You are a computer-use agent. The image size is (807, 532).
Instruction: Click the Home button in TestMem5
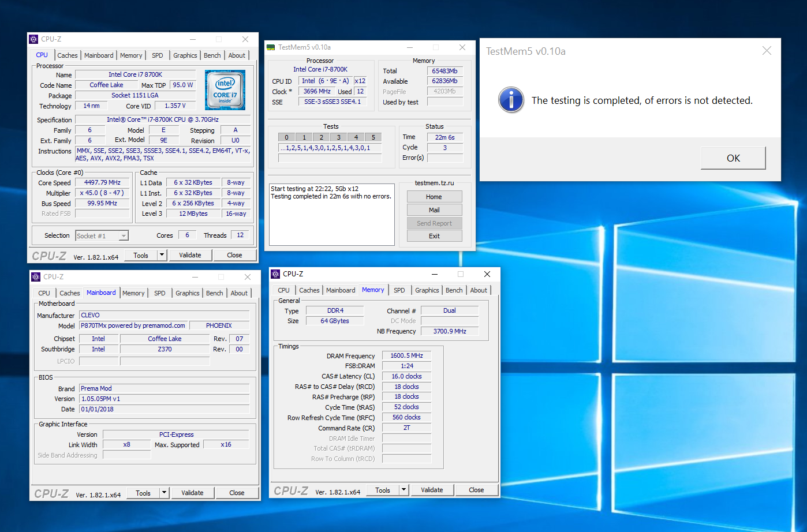(x=434, y=197)
